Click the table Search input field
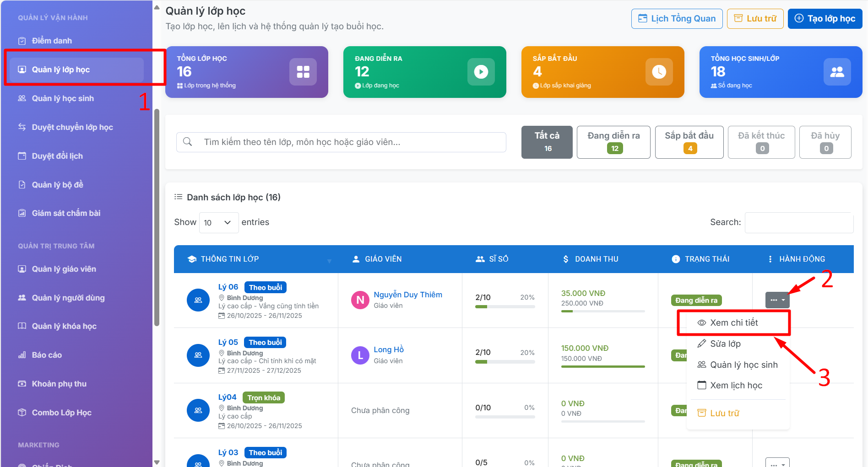 799,223
